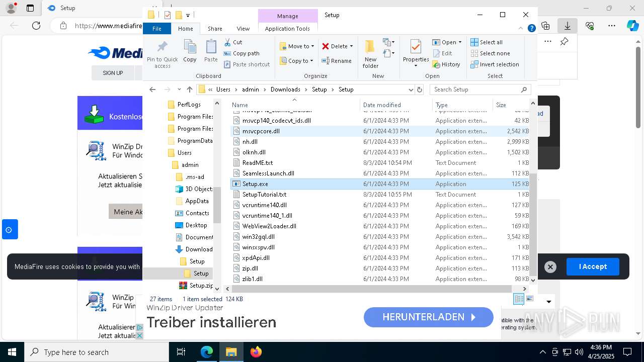This screenshot has width=644, height=362.
Task: Select the Home ribbon tab
Action: [x=185, y=29]
